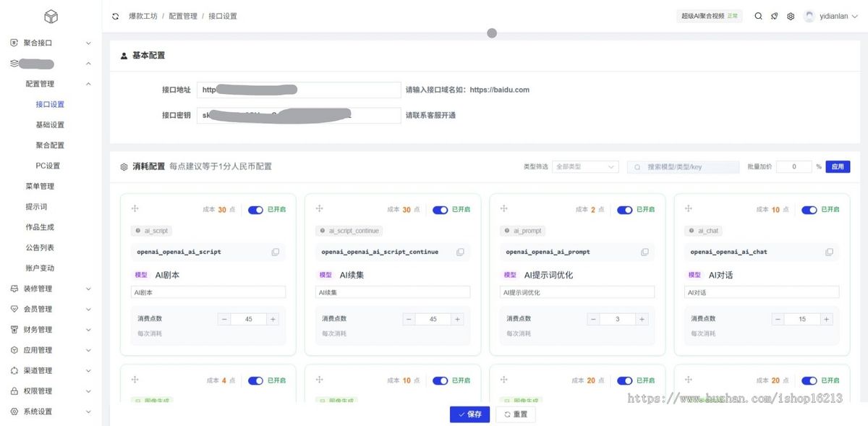
Task: Increase AI提示词优化 消费点数 with the plus button
Action: point(642,319)
